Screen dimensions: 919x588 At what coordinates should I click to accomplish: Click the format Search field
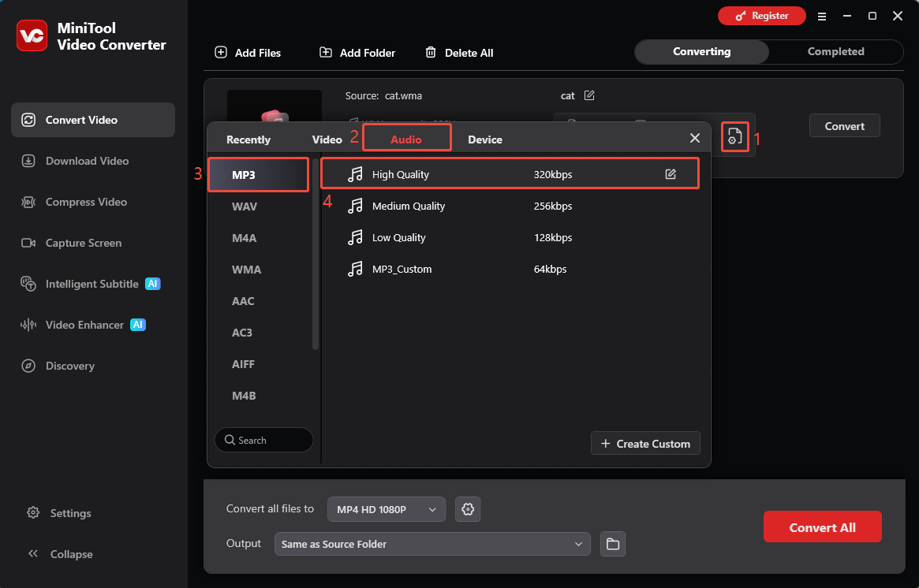point(263,440)
